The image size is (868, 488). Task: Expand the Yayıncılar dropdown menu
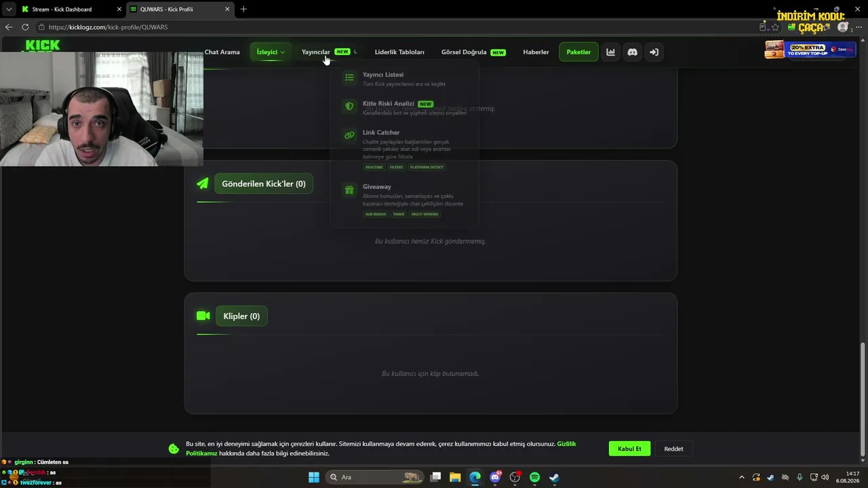coord(330,52)
